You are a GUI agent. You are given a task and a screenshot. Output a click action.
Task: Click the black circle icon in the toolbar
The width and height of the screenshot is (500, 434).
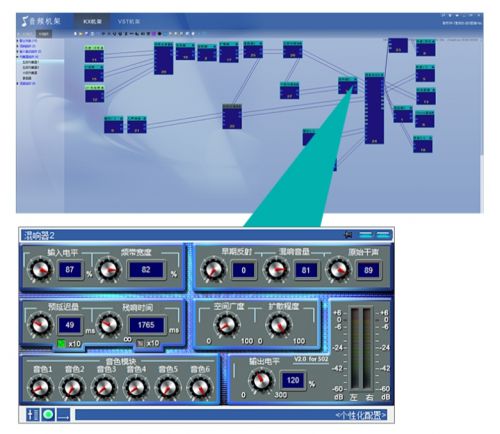point(160,34)
